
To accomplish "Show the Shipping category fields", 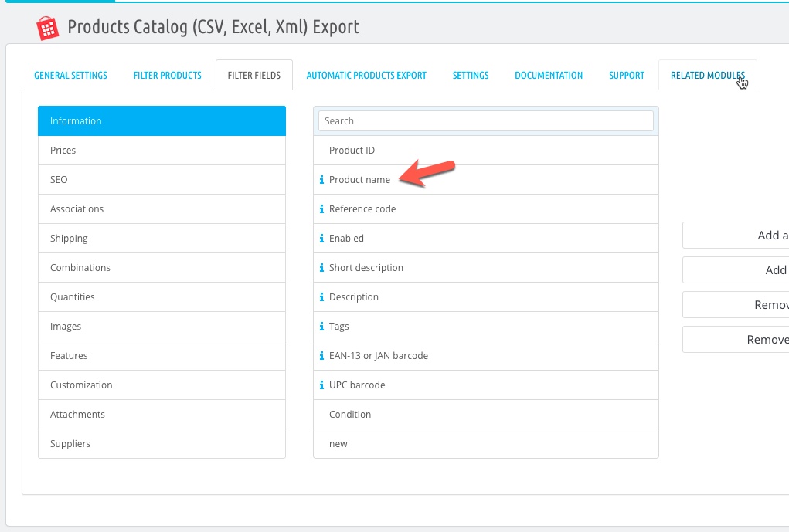I will tap(162, 239).
